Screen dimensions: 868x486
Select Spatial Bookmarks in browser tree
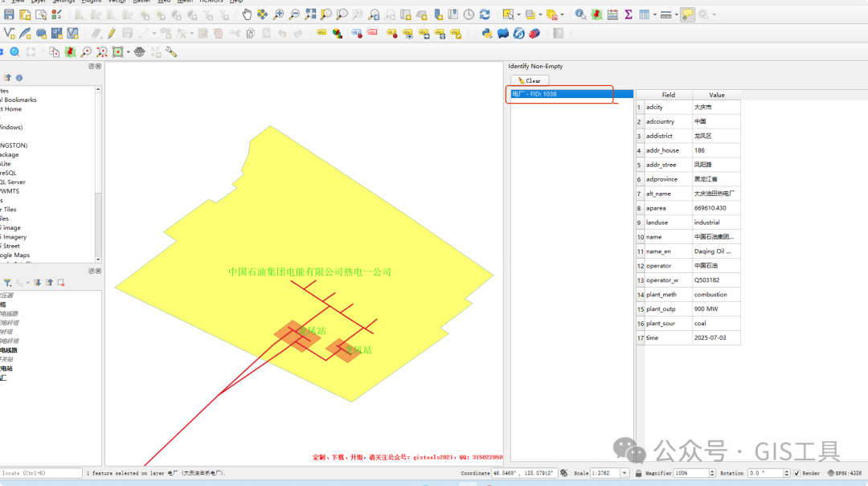[x=18, y=100]
